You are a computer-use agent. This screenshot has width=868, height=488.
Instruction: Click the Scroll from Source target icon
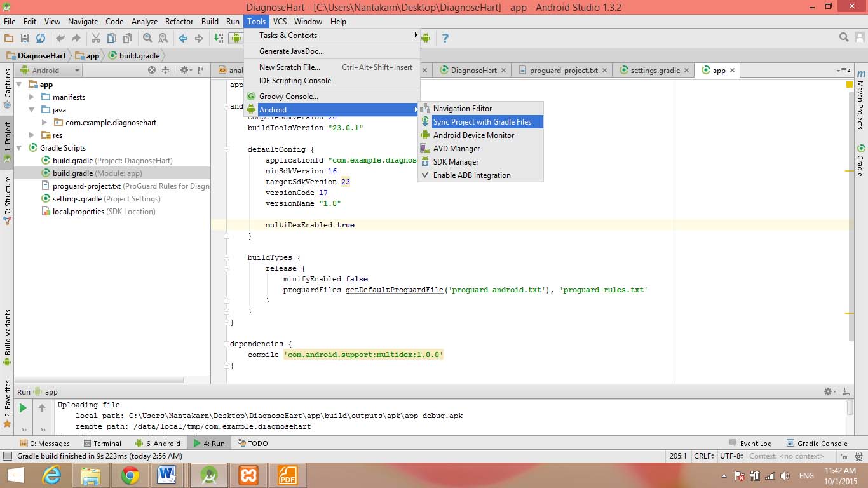pos(152,70)
